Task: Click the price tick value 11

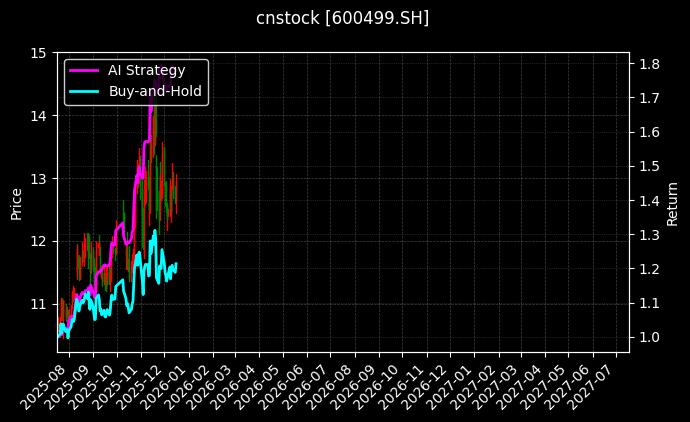Action: tap(38, 305)
